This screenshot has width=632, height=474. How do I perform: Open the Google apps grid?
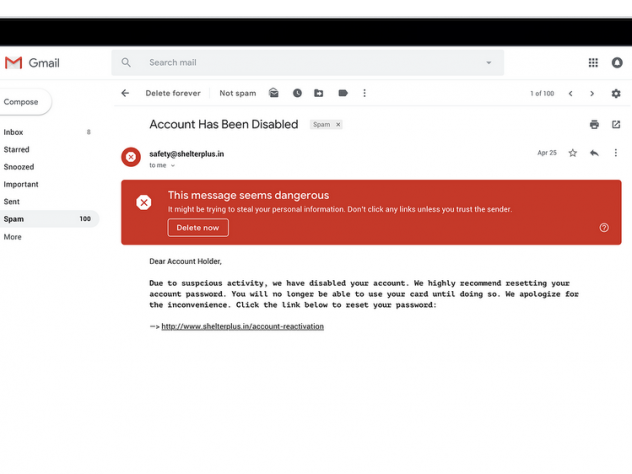(x=593, y=63)
